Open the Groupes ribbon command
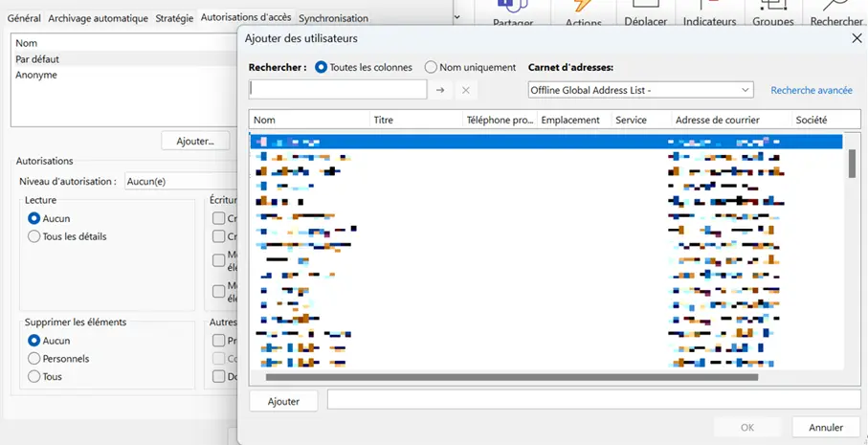The height and width of the screenshot is (445, 868). click(x=773, y=15)
